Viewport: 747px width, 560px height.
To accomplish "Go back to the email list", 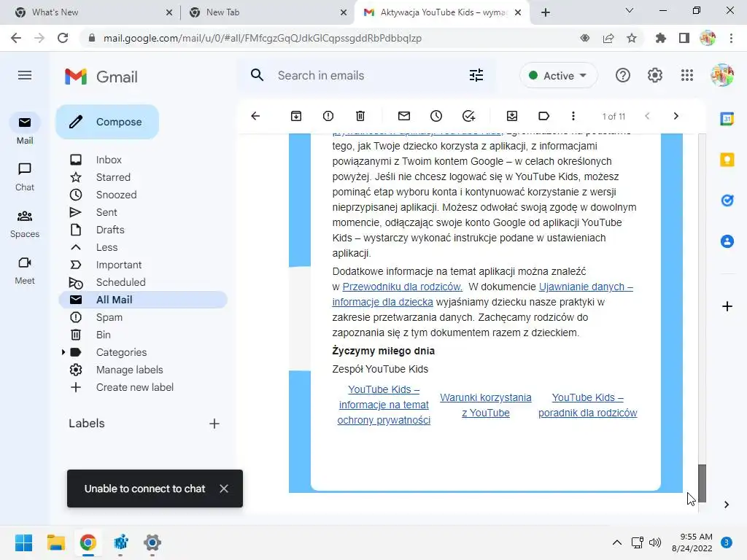I will (256, 116).
